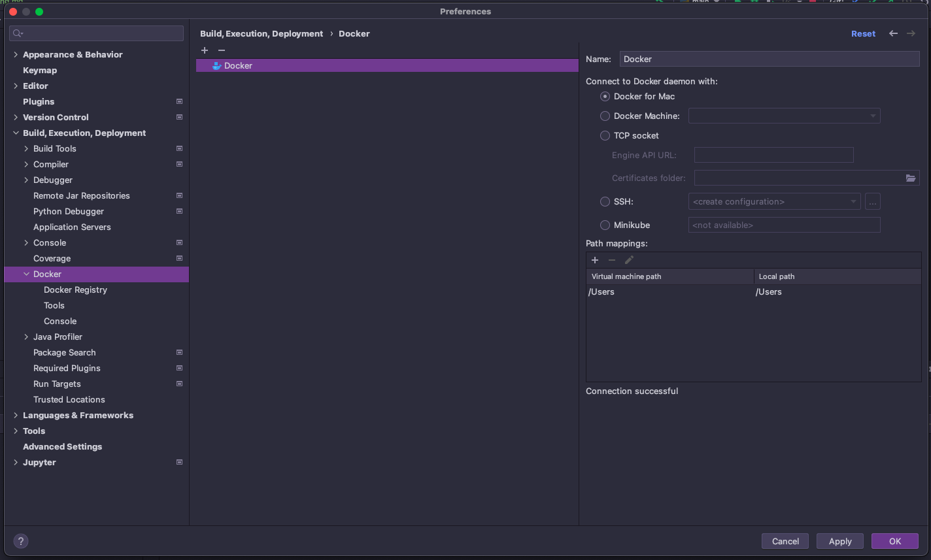Browse for a Certificates folder

[x=911, y=177]
